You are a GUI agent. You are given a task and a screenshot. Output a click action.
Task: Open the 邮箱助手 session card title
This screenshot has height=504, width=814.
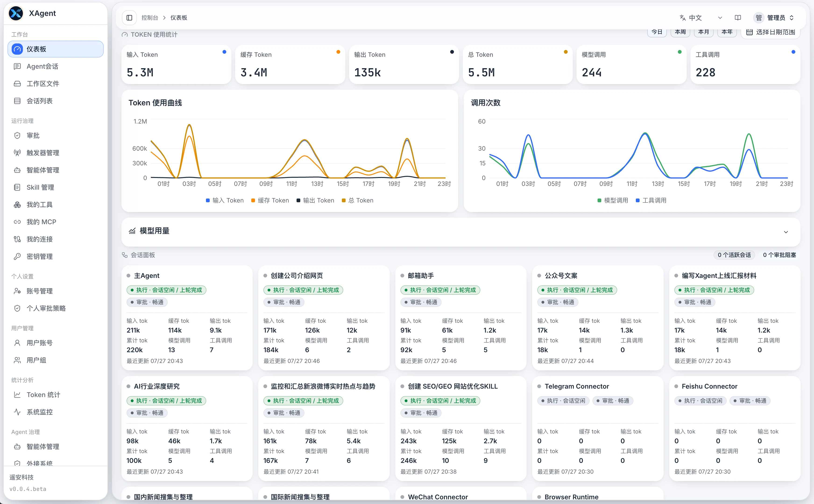(x=421, y=276)
